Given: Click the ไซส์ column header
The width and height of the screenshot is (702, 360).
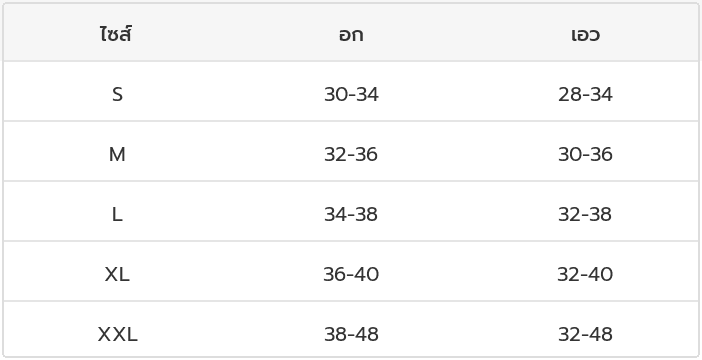Looking at the screenshot, I should click(x=116, y=34).
